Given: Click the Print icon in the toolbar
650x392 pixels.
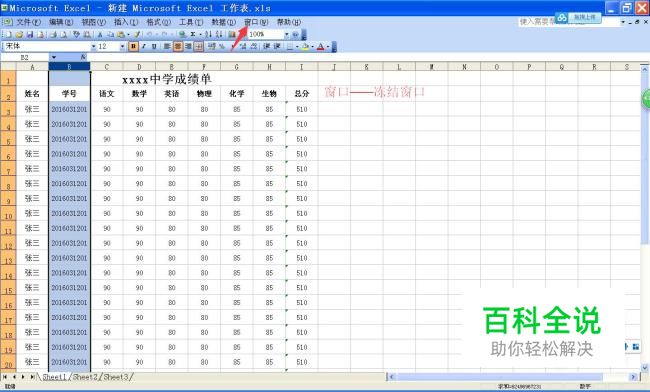Looking at the screenshot, I should pyautogui.click(x=53, y=34).
